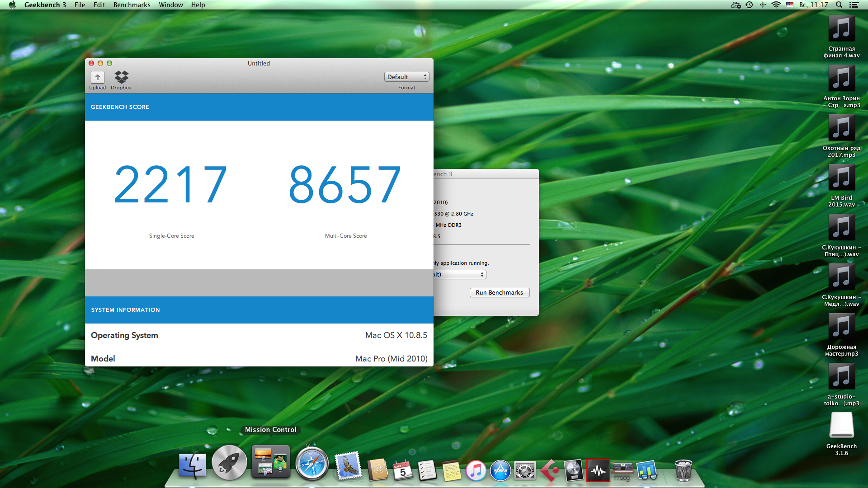This screenshot has height=488, width=868.
Task: Open iTunes from the Dock
Action: pos(476,471)
